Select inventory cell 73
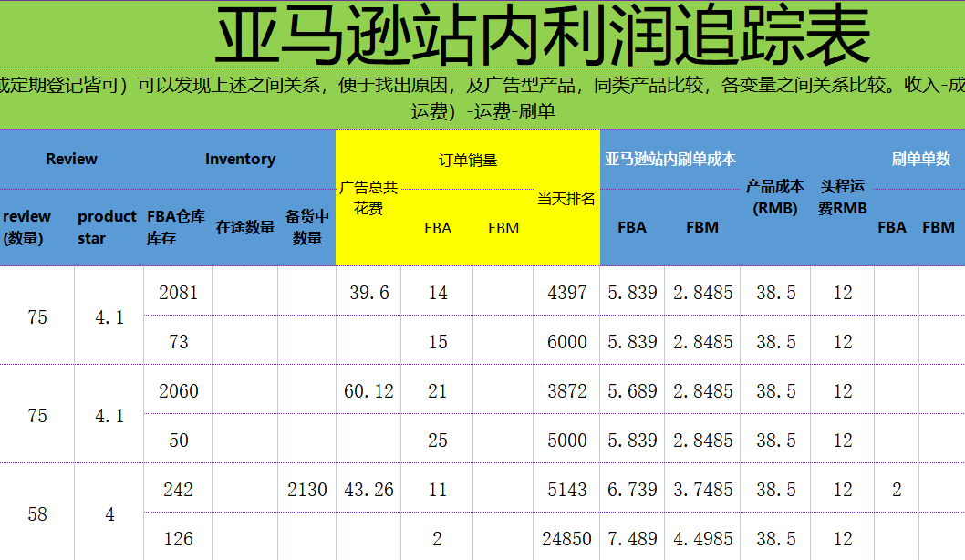 (179, 341)
